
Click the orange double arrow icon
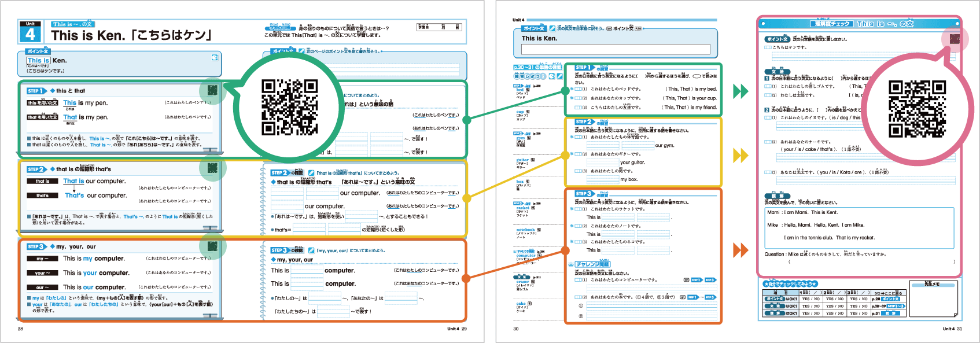(x=740, y=250)
